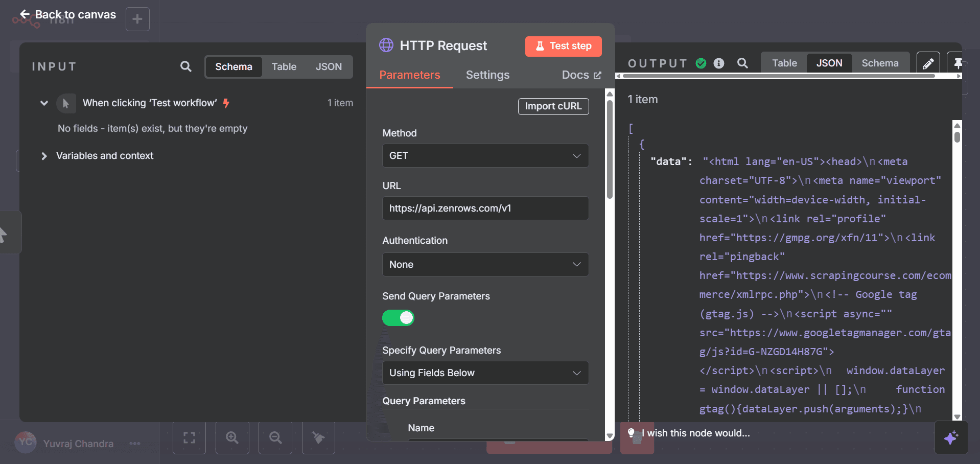Screen dimensions: 980x464
Task: Pin output data with pin icon
Action: 957,63
